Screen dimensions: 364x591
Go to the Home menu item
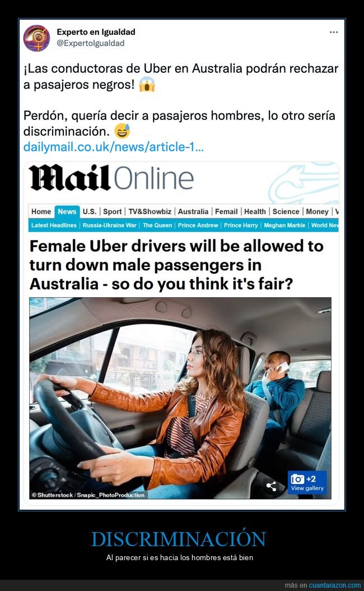point(41,211)
